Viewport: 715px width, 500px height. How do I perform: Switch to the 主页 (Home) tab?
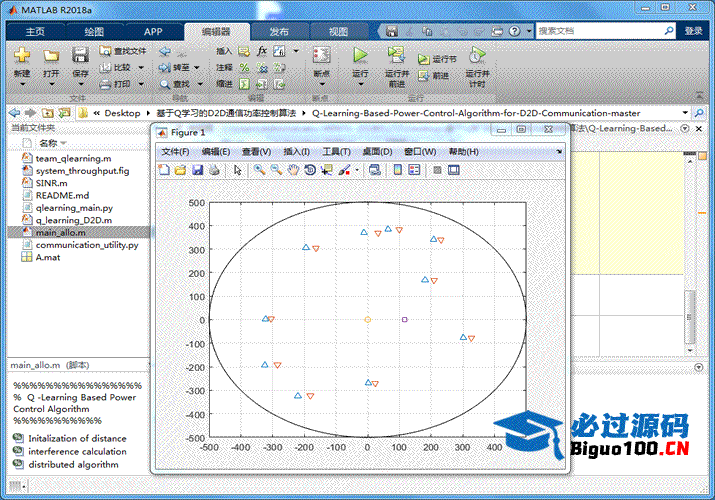click(x=36, y=31)
